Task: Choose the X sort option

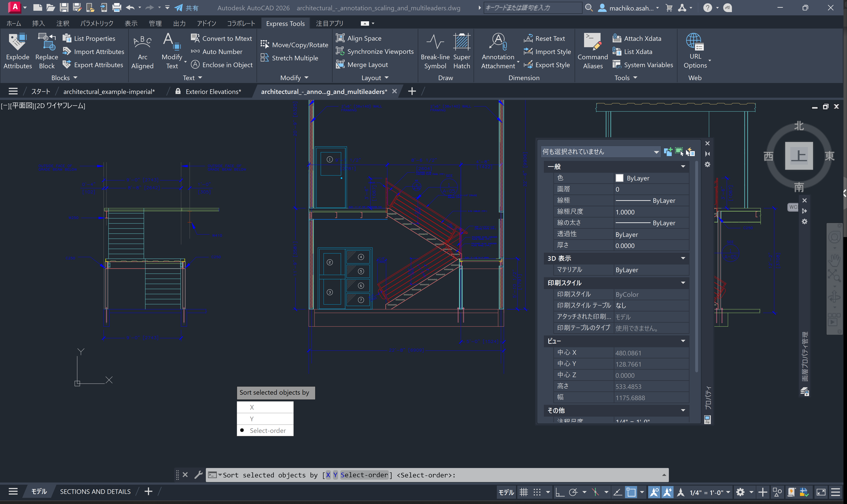Action: (265, 407)
